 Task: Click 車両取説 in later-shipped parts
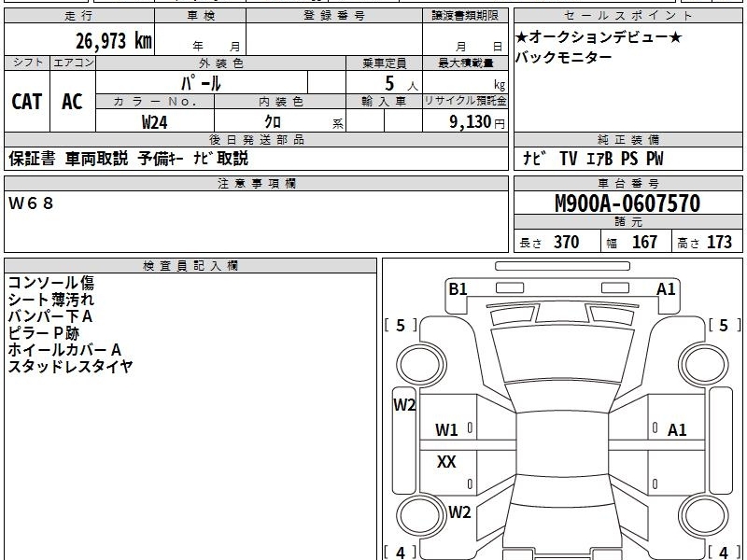click(97, 159)
